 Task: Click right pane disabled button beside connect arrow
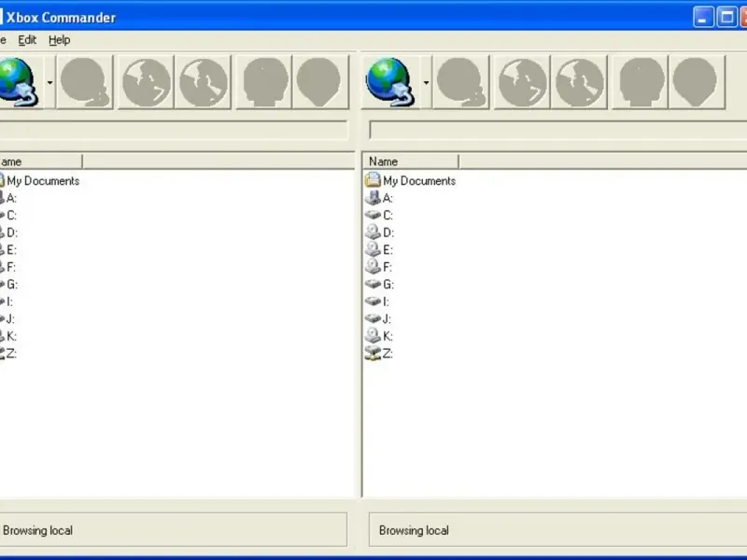pos(461,82)
